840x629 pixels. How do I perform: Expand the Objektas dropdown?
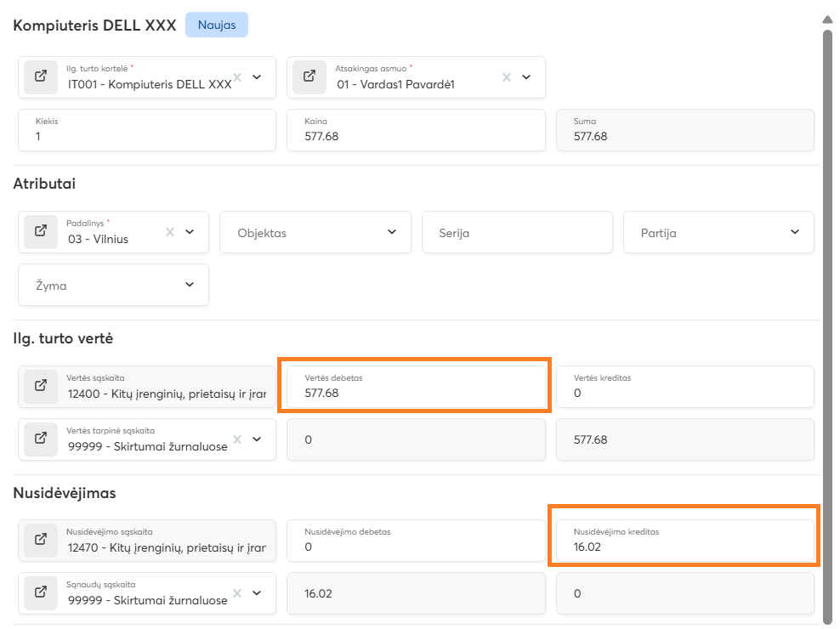coord(392,232)
